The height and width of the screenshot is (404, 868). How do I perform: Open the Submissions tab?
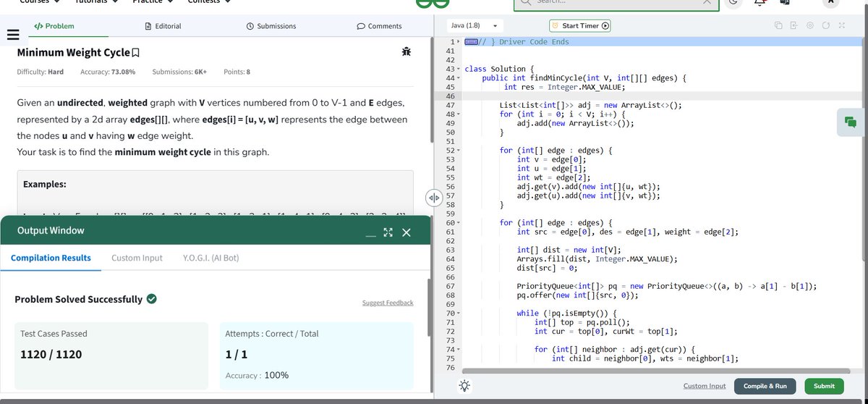pos(271,26)
